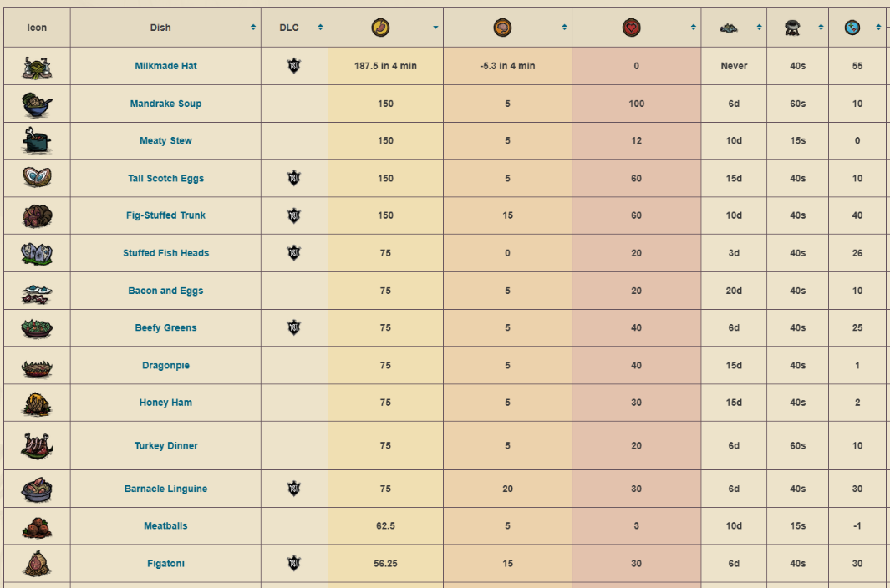Click the Dish column header label
Screen dimensions: 890x588
pos(160,28)
